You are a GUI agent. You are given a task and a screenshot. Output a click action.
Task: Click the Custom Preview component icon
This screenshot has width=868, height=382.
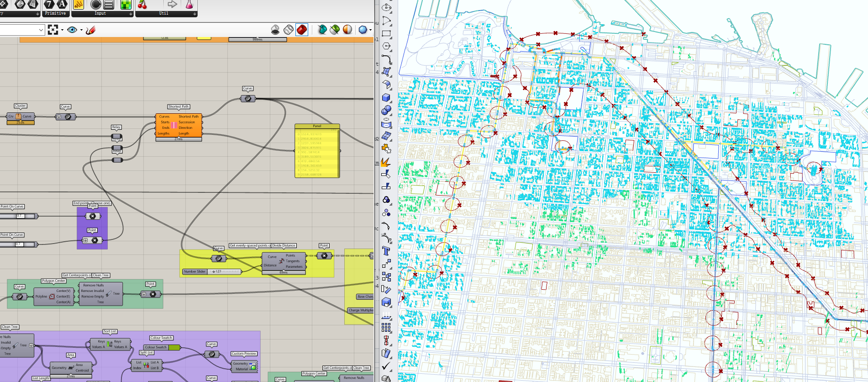pos(253,366)
